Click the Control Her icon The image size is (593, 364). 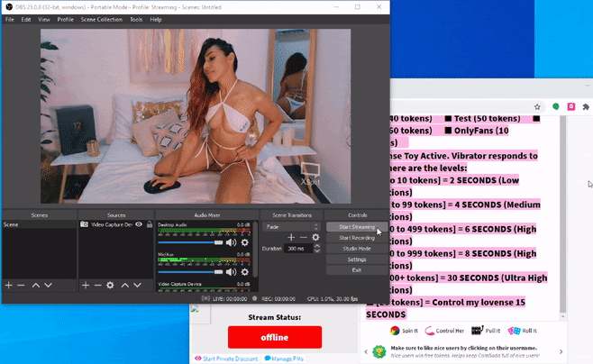pos(429,331)
